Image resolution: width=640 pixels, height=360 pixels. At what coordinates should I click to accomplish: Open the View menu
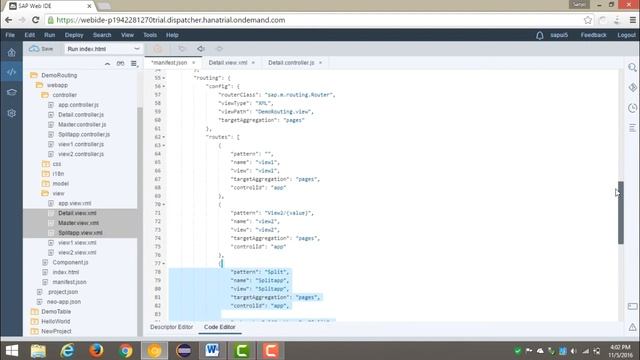(x=127, y=35)
